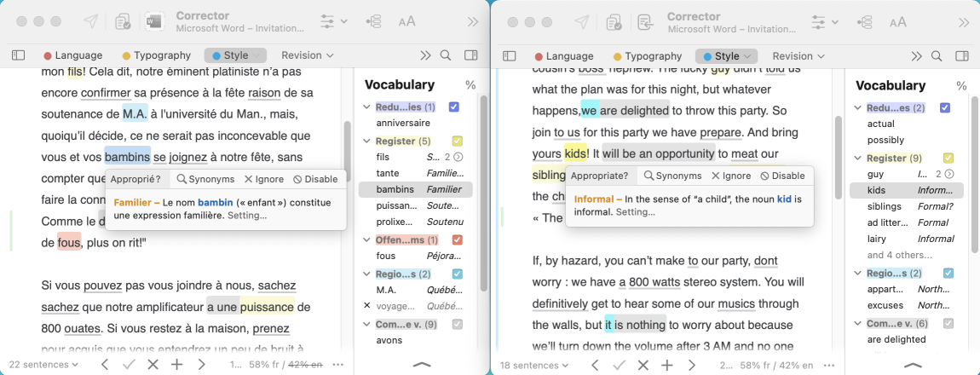Click the percent icon beside Vocabulary in English window
Screen dimensions: 980x375
click(962, 86)
